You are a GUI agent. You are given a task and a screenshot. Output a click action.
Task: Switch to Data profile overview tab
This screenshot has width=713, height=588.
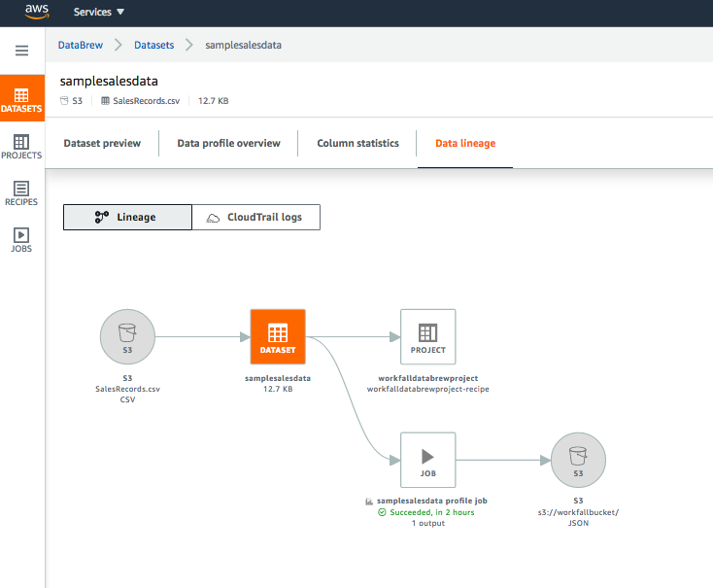coord(228,144)
